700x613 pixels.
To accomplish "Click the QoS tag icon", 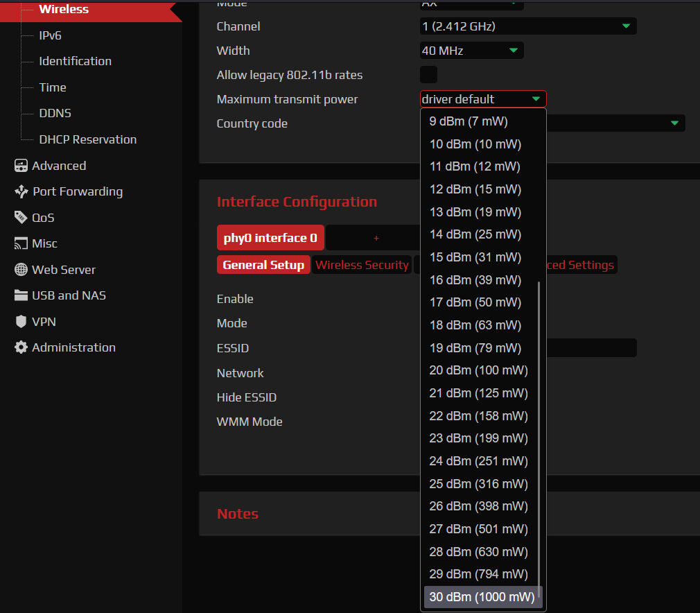I will click(x=21, y=218).
